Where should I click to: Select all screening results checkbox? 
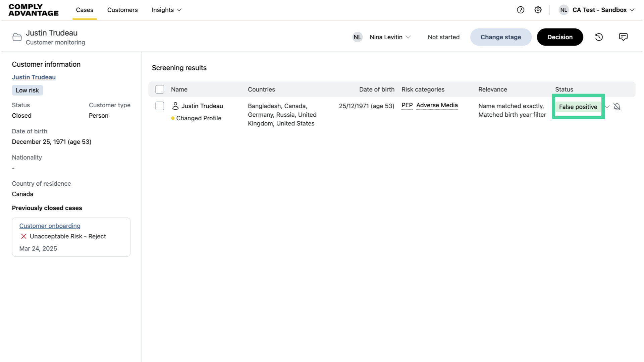click(x=160, y=89)
